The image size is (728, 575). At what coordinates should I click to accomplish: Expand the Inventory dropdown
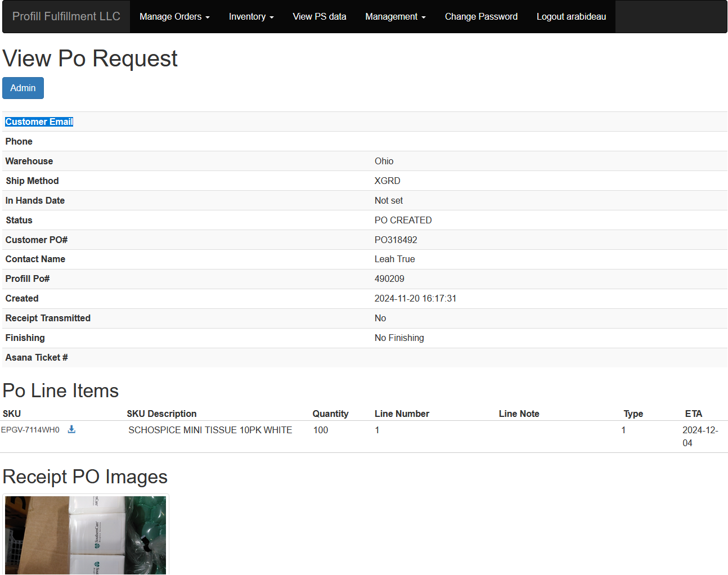(251, 16)
